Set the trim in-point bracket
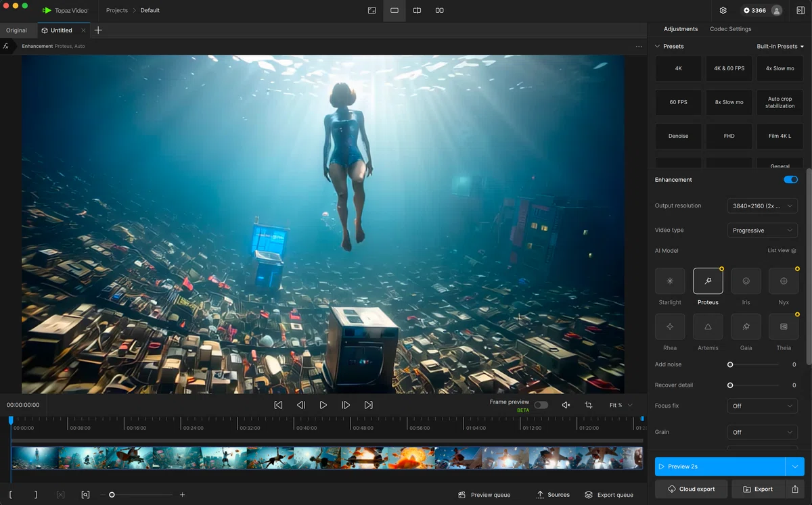Screen dimensions: 812x505 pos(11,495)
